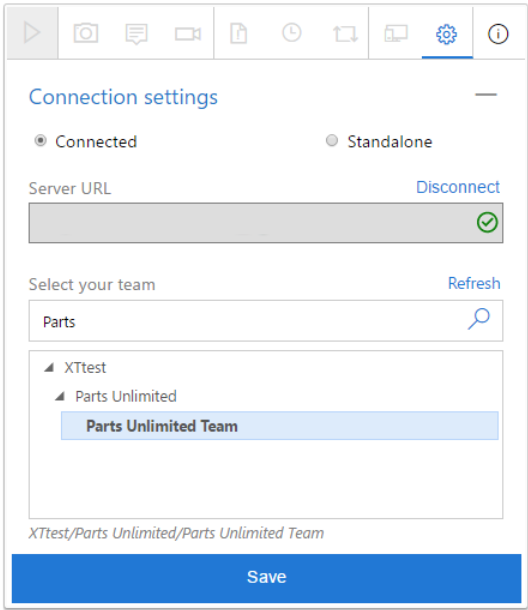Collapse Connection settings with the minus
This screenshot has width=528, height=610.
(486, 95)
